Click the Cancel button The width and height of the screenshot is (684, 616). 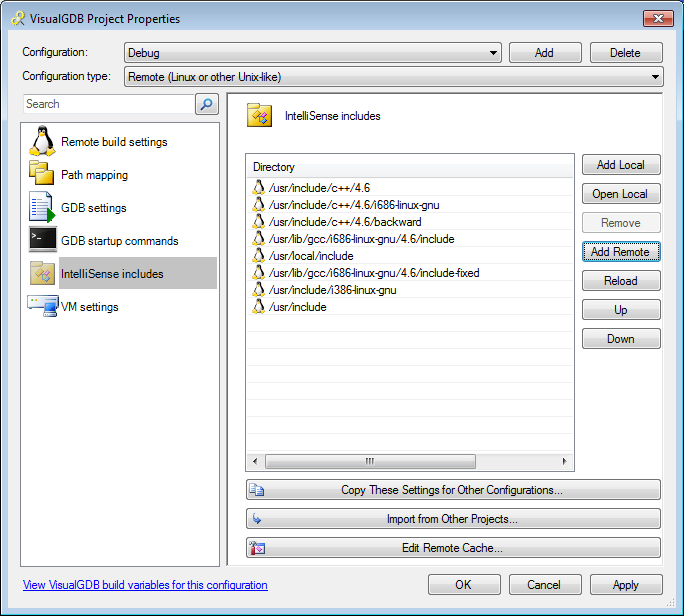click(545, 585)
